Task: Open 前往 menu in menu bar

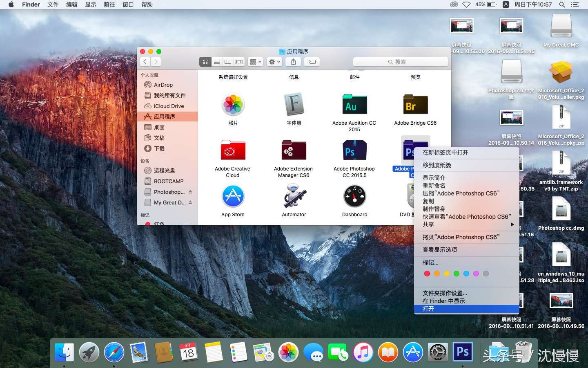Action: coord(109,4)
